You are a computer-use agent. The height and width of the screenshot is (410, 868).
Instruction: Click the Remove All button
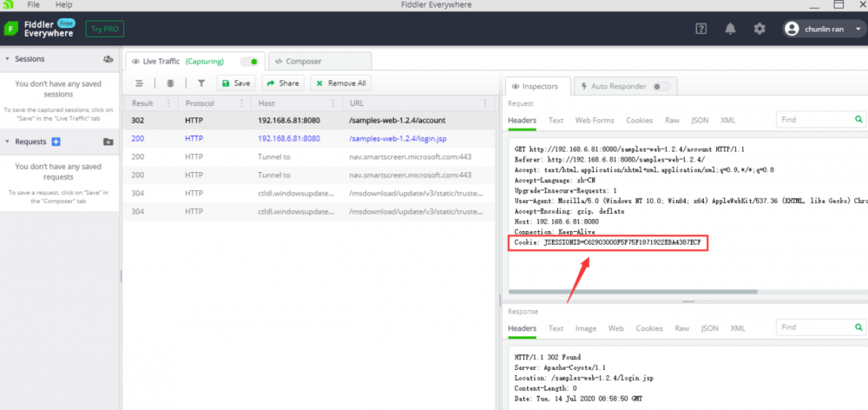pyautogui.click(x=340, y=83)
